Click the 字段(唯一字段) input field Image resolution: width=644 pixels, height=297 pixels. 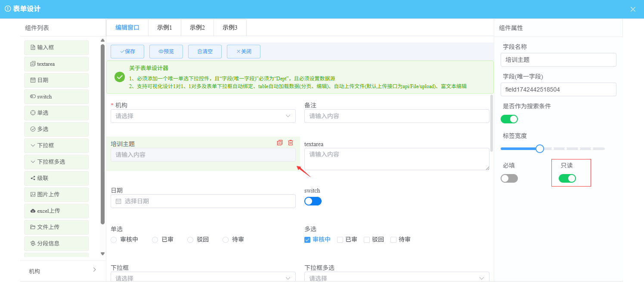click(558, 89)
